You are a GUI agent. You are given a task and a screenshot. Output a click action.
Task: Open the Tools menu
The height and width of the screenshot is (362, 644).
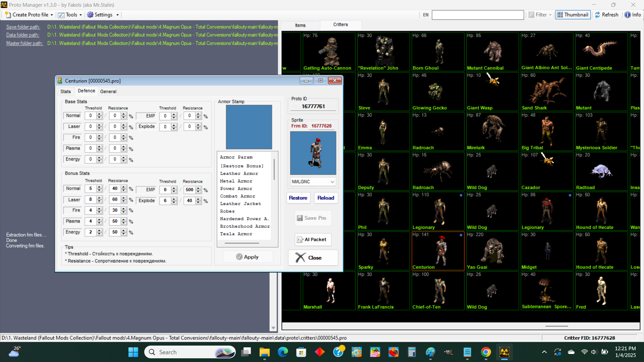pyautogui.click(x=70, y=15)
